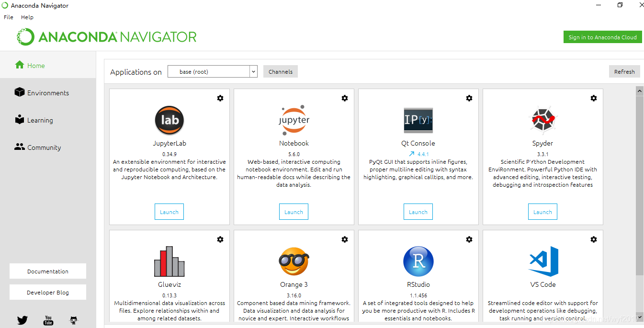Open the Learning section
The width and height of the screenshot is (644, 328).
point(48,120)
